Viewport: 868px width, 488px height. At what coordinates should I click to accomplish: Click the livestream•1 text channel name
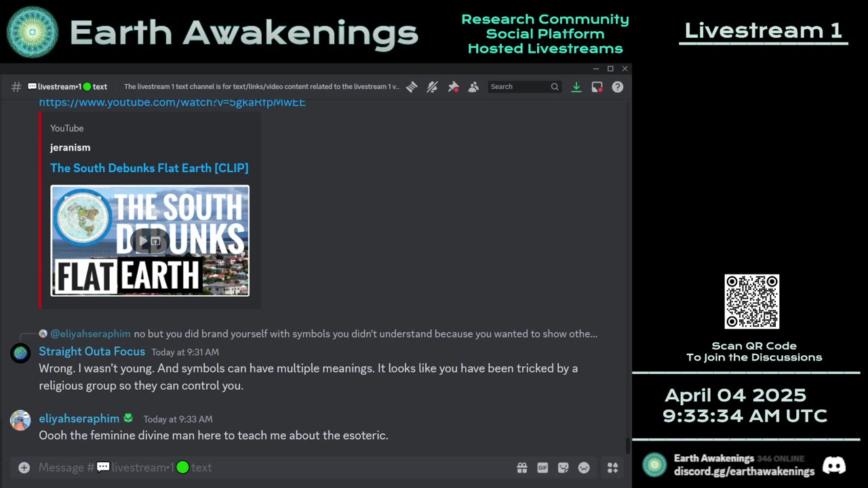coord(67,87)
